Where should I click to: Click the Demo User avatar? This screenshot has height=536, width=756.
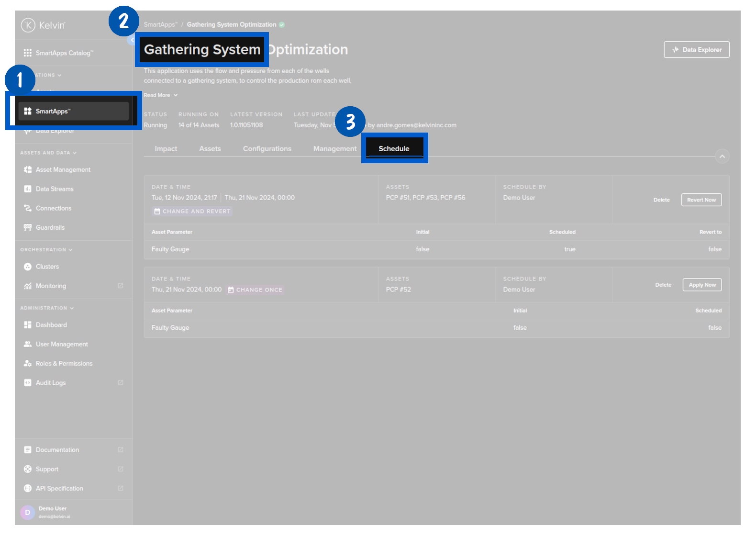click(x=28, y=512)
